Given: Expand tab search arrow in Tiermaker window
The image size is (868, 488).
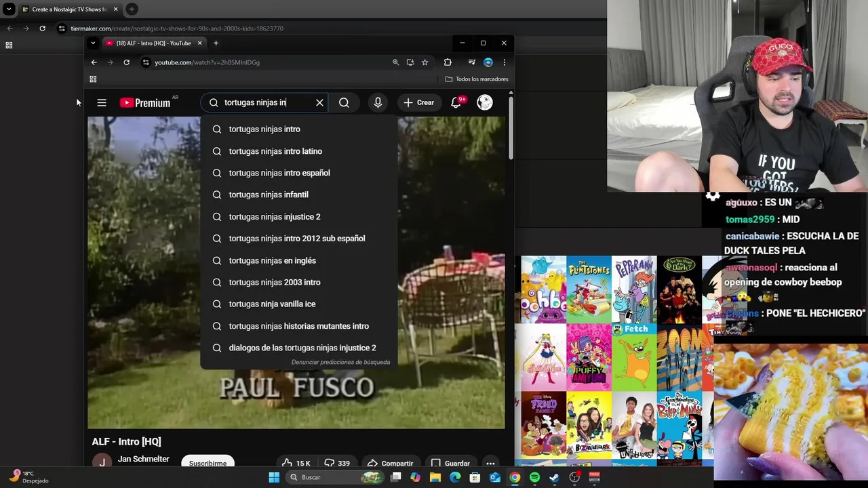Looking at the screenshot, I should click(9, 9).
